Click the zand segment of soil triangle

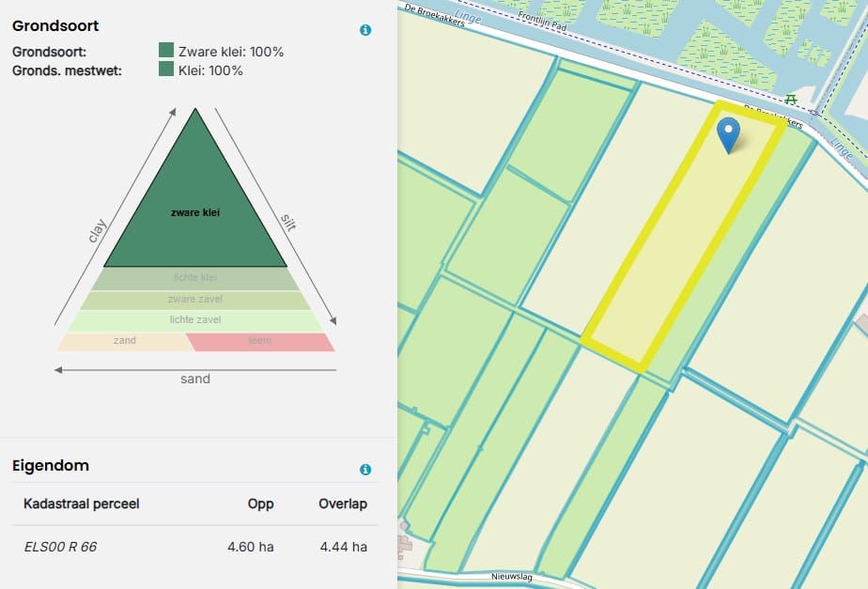pyautogui.click(x=124, y=341)
